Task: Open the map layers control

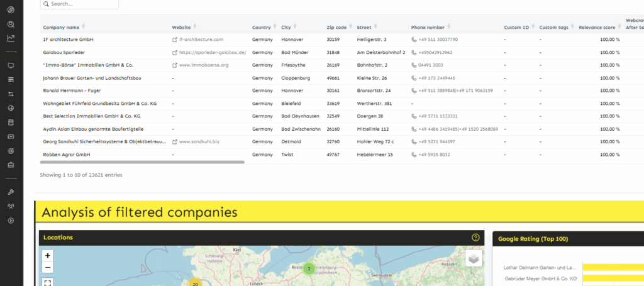Action: tap(474, 258)
